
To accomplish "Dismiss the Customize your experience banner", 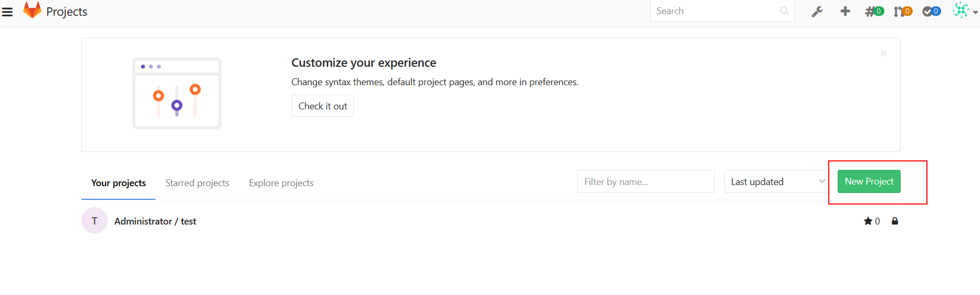I will [x=883, y=53].
